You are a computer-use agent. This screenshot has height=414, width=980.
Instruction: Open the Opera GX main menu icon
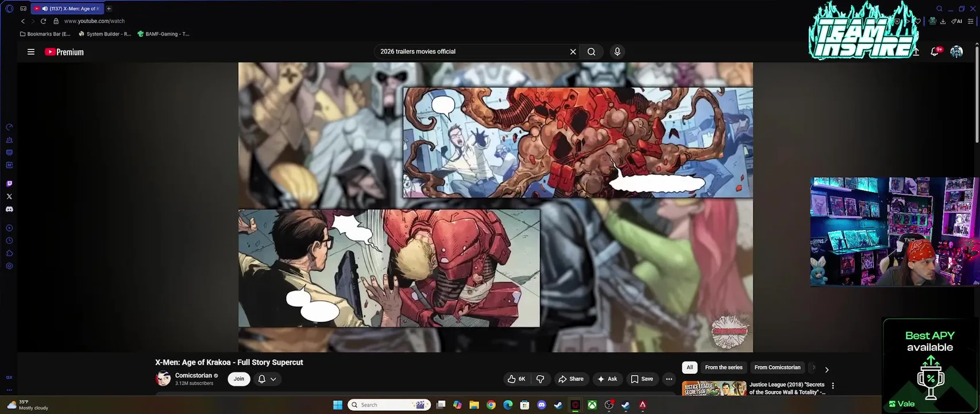pos(9,9)
